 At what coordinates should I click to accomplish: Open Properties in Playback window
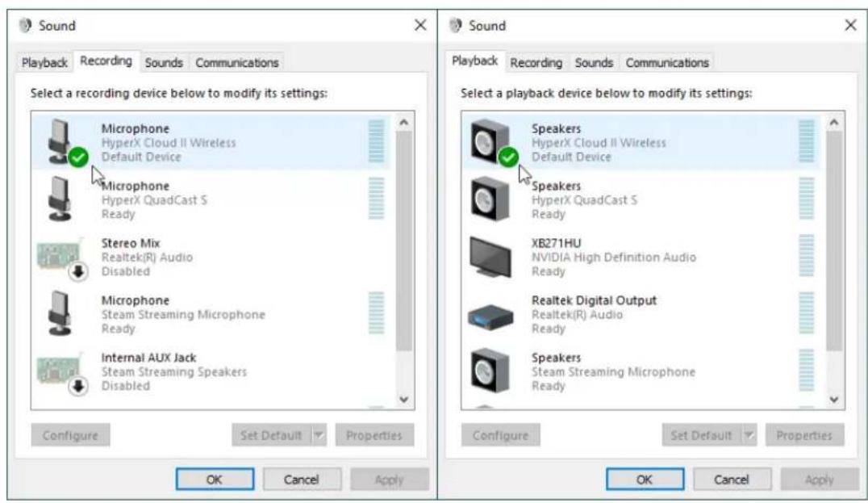(x=804, y=435)
